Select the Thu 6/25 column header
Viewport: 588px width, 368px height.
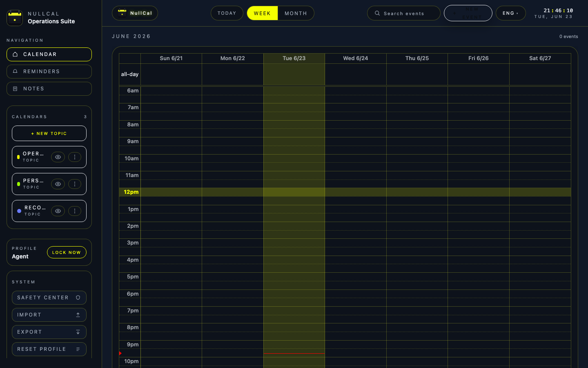coord(417,58)
